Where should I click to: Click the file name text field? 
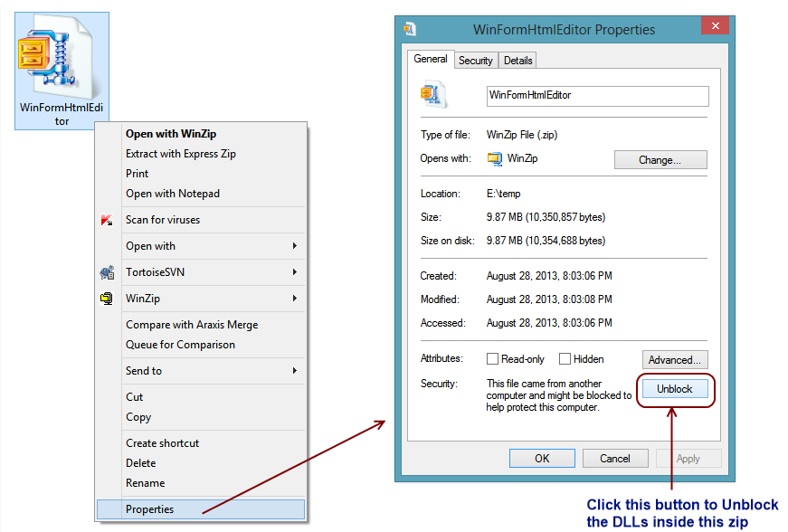[x=597, y=95]
